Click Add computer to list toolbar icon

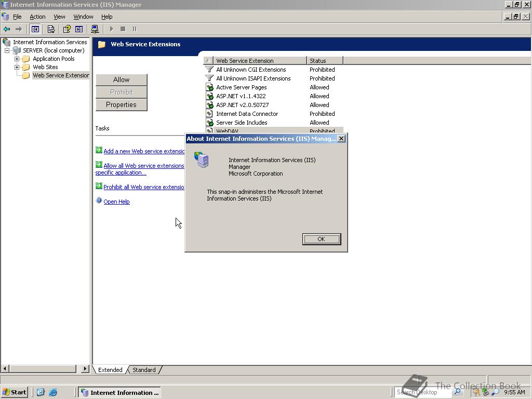pos(95,29)
